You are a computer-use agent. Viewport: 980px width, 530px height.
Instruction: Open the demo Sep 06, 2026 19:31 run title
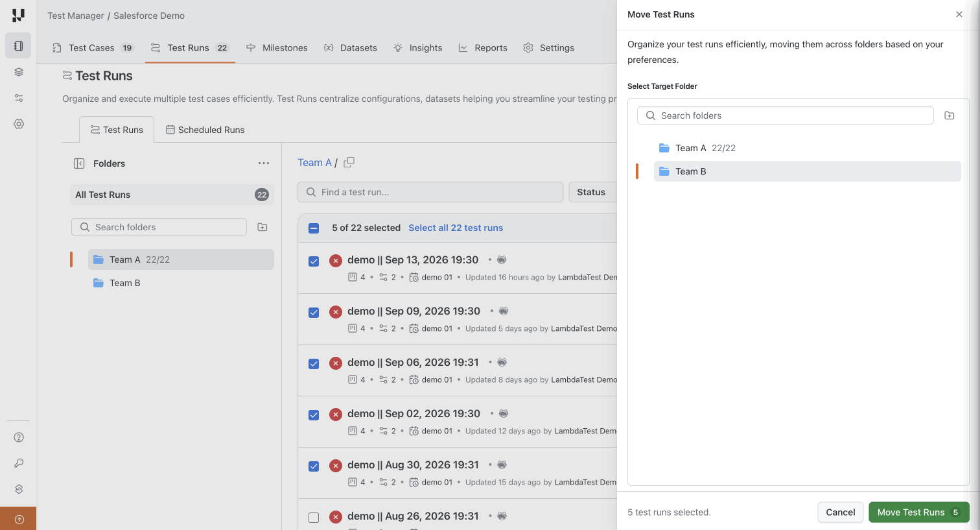(413, 362)
